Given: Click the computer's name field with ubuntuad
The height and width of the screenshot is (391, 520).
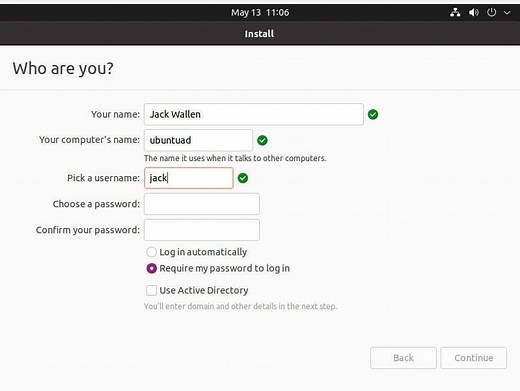Looking at the screenshot, I should tap(198, 140).
